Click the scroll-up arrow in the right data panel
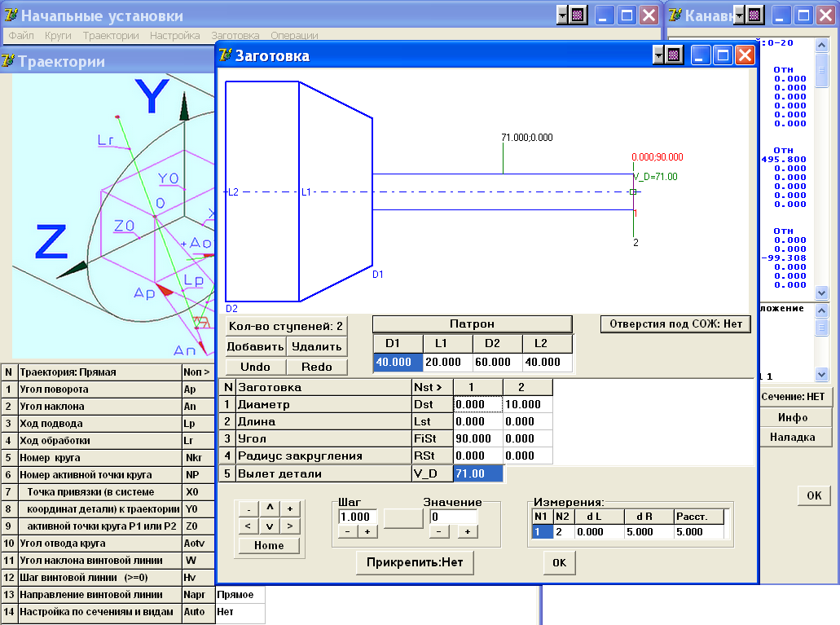This screenshot has height=625, width=840. [x=821, y=46]
